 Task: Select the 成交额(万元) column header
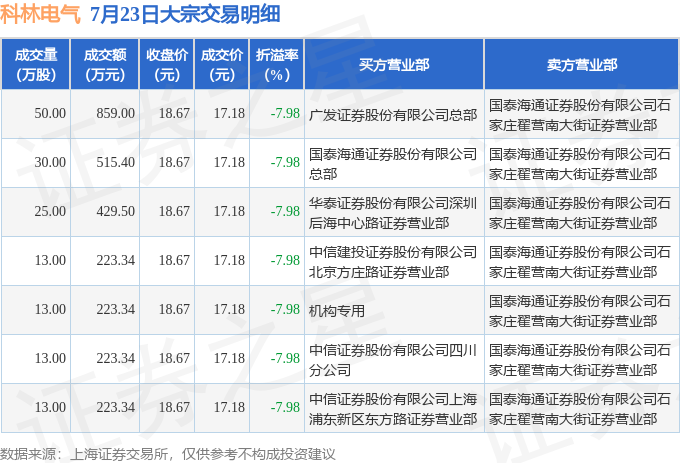[105, 64]
